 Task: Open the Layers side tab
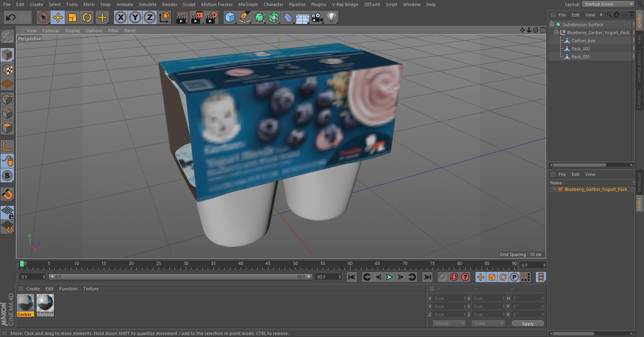(x=639, y=204)
